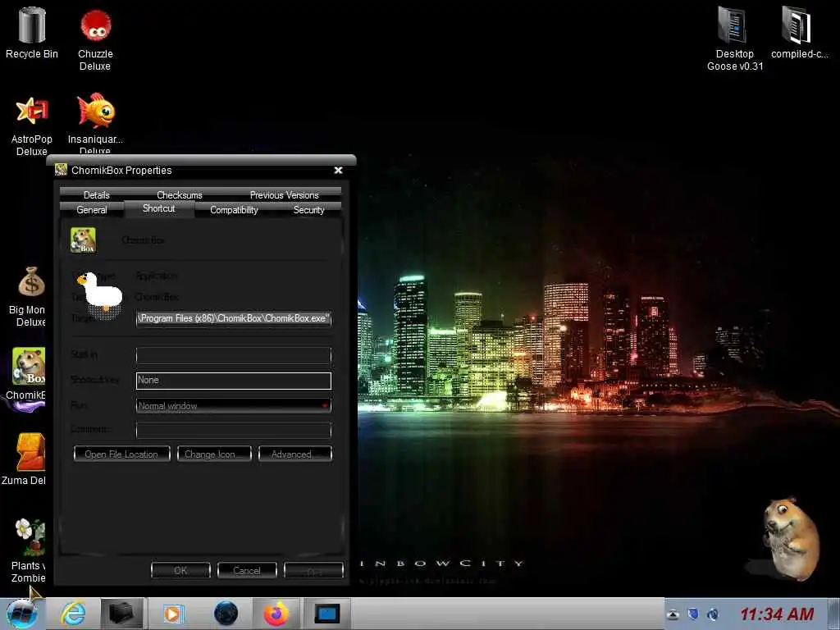Image resolution: width=840 pixels, height=630 pixels.
Task: Open the blue monitor taskbar icon
Action: (x=326, y=614)
